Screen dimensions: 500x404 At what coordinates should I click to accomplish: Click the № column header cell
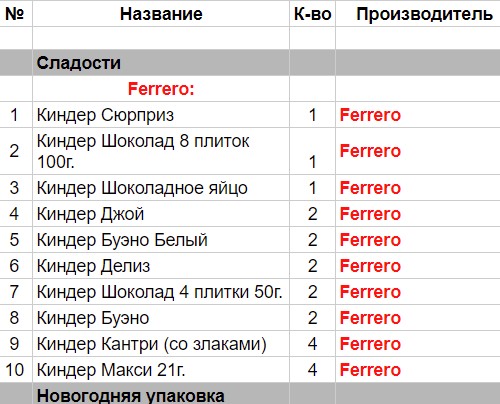(16, 14)
